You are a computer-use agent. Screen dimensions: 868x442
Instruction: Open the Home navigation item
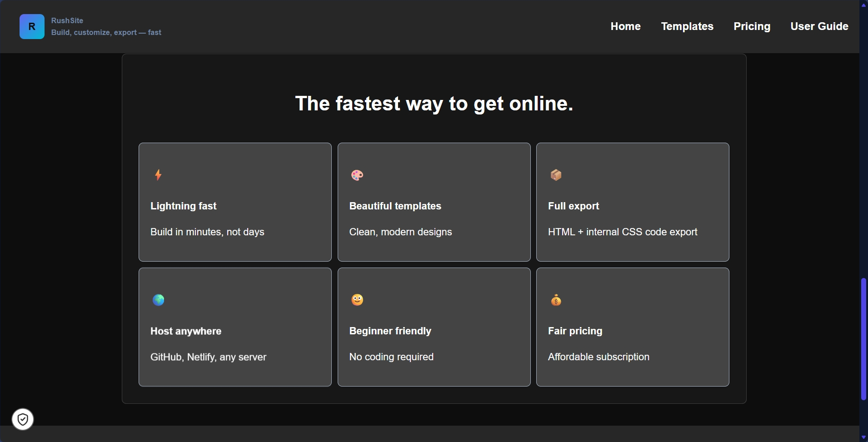tap(625, 26)
